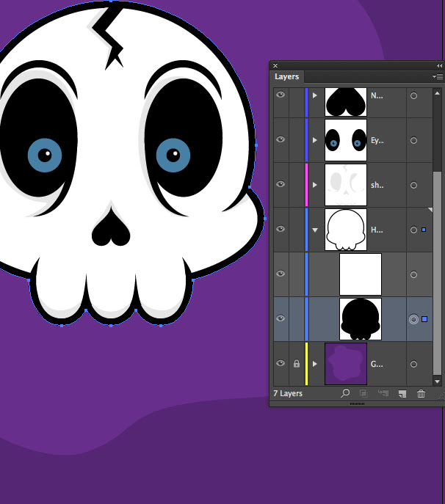This screenshot has width=445, height=504.
Task: Unlock the G... layer via the padlock icon
Action: click(297, 364)
